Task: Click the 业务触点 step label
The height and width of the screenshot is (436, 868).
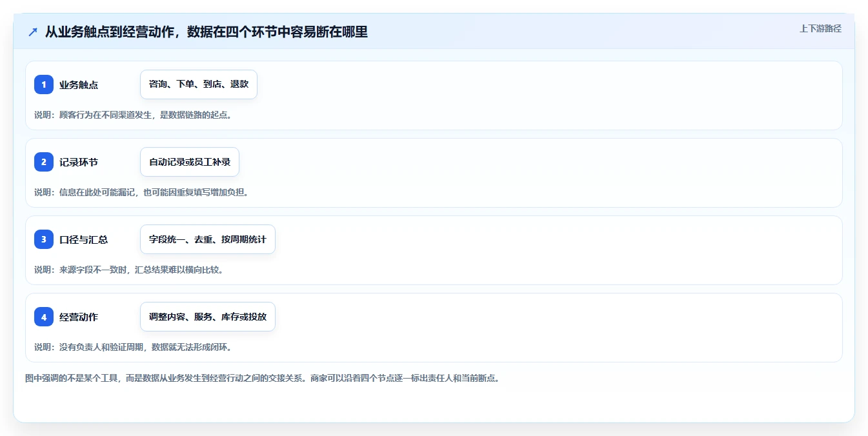Action: point(79,84)
